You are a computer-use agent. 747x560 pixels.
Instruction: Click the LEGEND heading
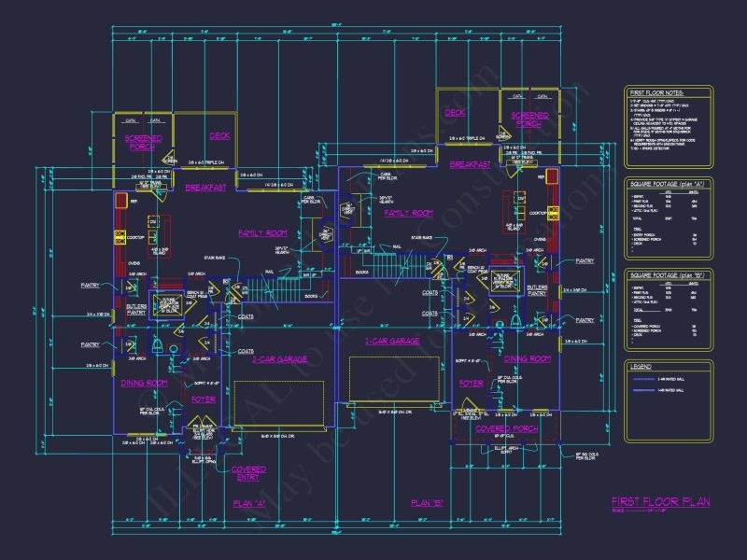pos(641,367)
